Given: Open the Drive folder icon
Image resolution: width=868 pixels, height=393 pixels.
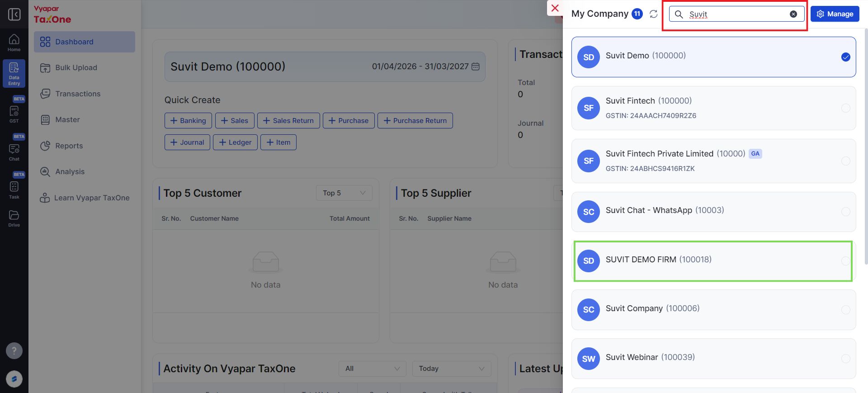Looking at the screenshot, I should click(x=14, y=218).
